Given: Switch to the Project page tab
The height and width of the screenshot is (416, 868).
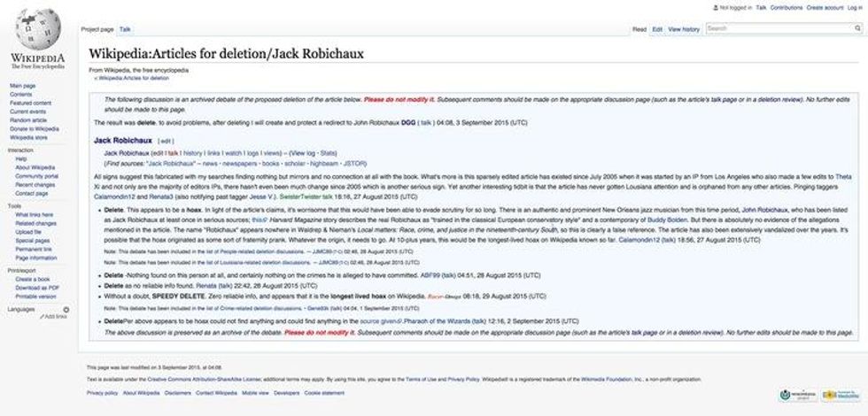Looking at the screenshot, I should [x=97, y=29].
